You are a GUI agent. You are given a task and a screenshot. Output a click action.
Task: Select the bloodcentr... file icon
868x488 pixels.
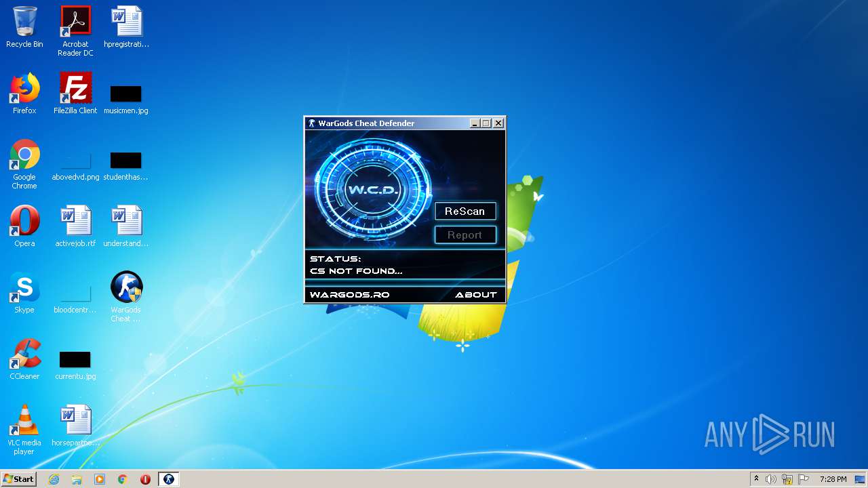pos(75,299)
